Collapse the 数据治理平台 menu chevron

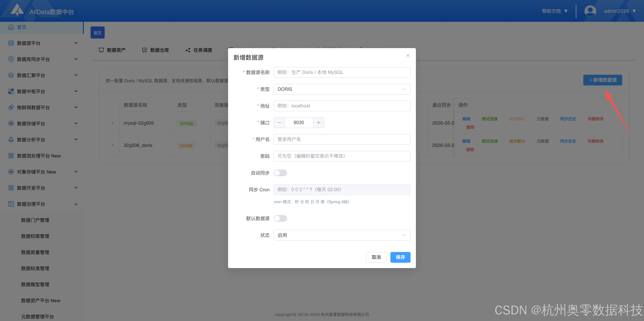pos(76,204)
